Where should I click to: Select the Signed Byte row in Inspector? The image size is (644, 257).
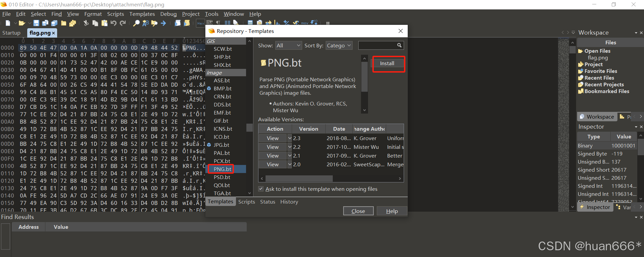pyautogui.click(x=607, y=154)
